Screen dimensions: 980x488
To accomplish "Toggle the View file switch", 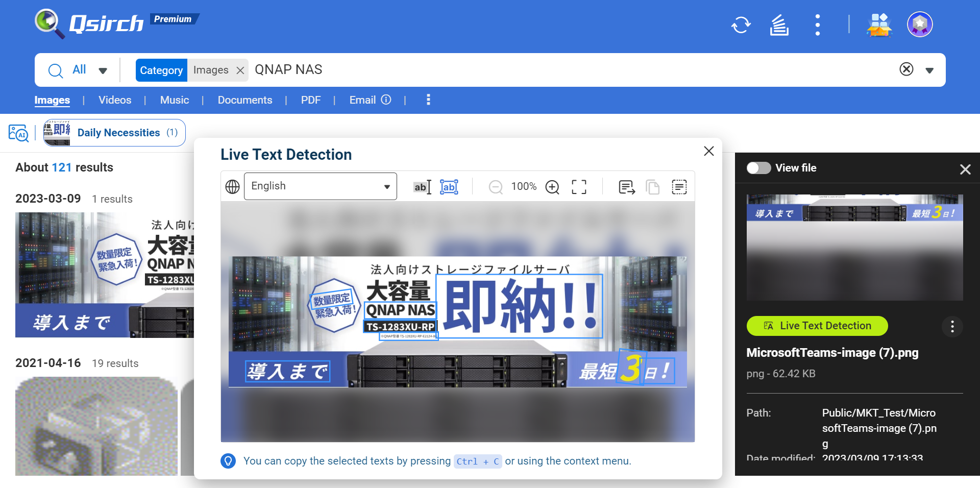I will (x=758, y=168).
